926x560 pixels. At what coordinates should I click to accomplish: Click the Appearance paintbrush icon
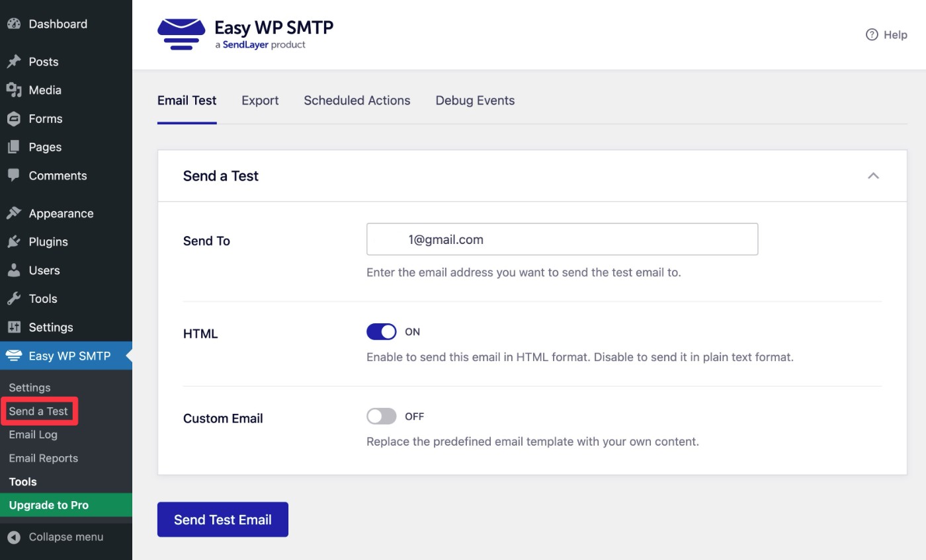click(x=14, y=213)
